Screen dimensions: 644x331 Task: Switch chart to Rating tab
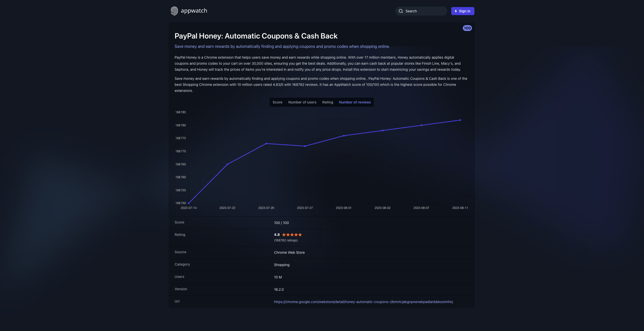(328, 102)
